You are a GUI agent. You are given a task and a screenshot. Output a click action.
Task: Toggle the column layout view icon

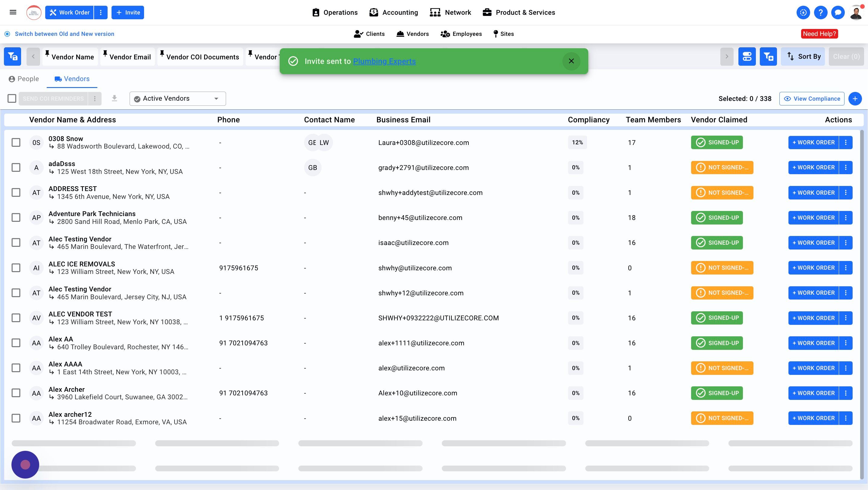[x=747, y=57]
